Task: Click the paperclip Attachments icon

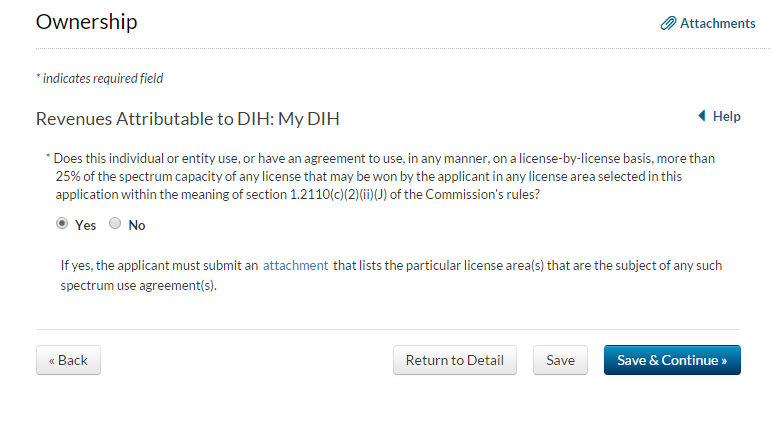Action: (x=668, y=23)
